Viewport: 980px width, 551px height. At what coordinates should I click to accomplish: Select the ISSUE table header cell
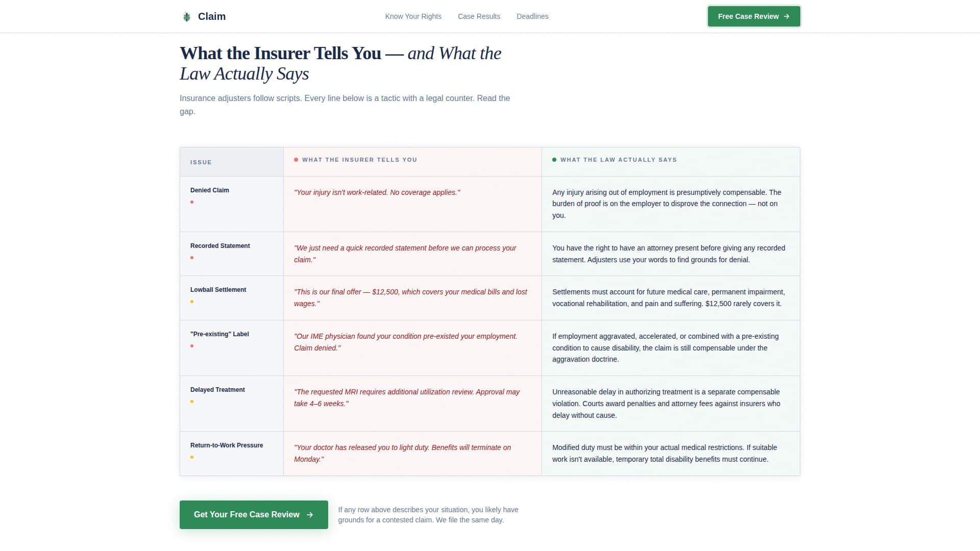click(201, 162)
